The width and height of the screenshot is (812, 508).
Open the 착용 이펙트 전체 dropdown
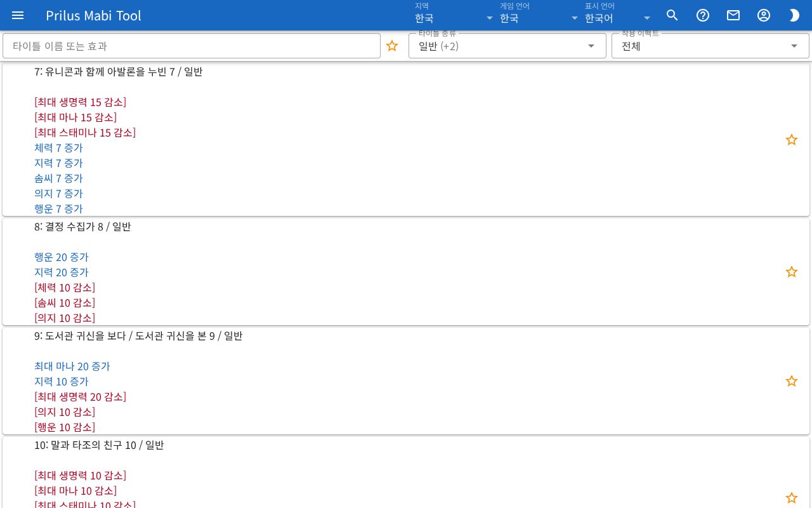[x=710, y=46]
